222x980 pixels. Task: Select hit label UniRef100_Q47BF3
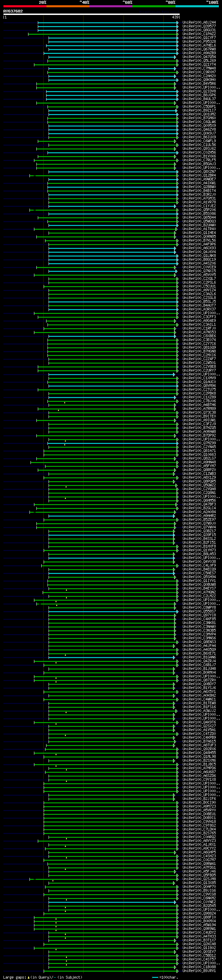(199, 504)
